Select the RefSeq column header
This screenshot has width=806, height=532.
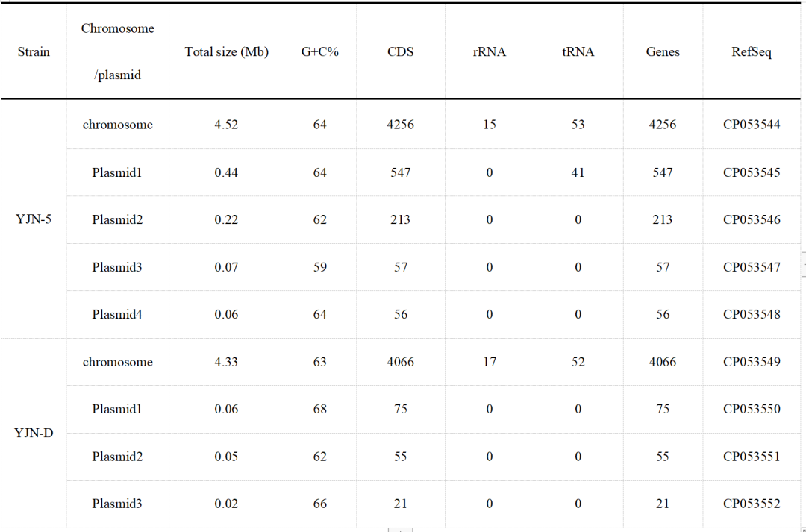752,52
